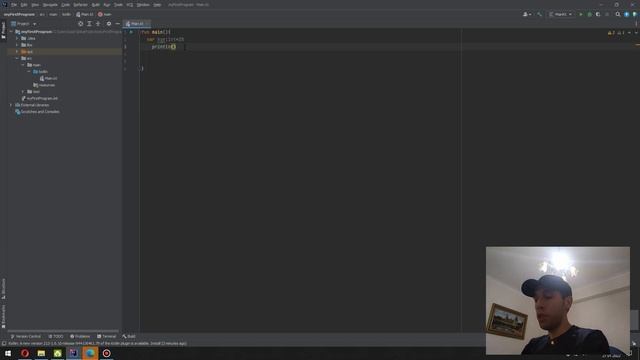Open Opera browser from taskbar
The image size is (640, 360).
25,353
